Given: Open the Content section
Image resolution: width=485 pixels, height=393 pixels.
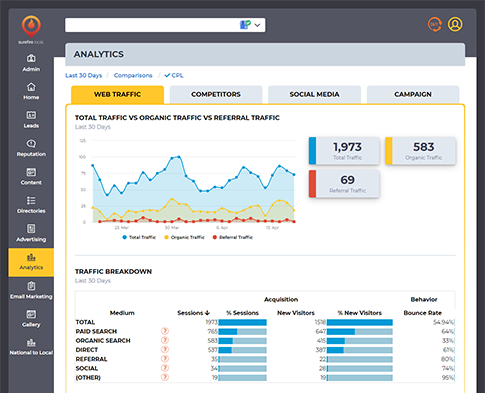Looking at the screenshot, I should (x=31, y=176).
